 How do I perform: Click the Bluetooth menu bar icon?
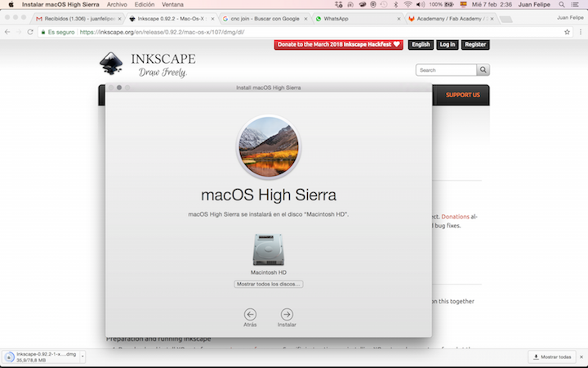pyautogui.click(x=395, y=5)
